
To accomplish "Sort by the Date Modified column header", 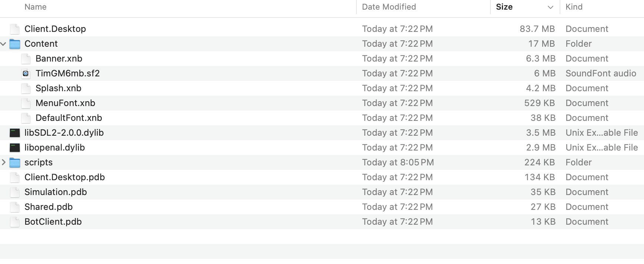I will tap(389, 7).
